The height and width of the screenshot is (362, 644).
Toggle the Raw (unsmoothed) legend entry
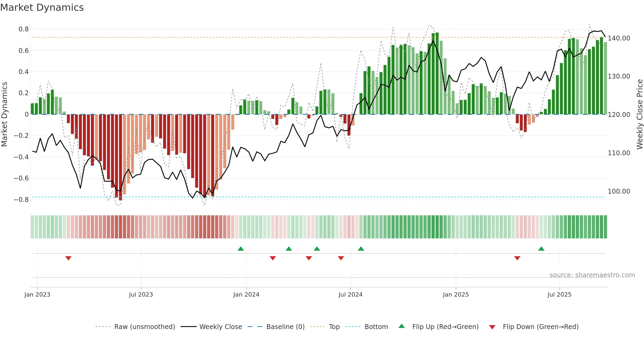click(x=135, y=327)
